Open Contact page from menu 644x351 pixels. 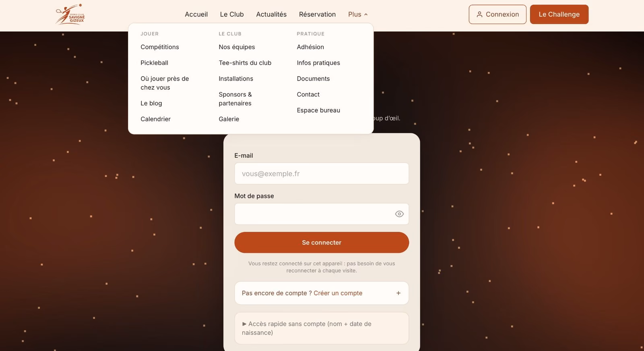(308, 94)
